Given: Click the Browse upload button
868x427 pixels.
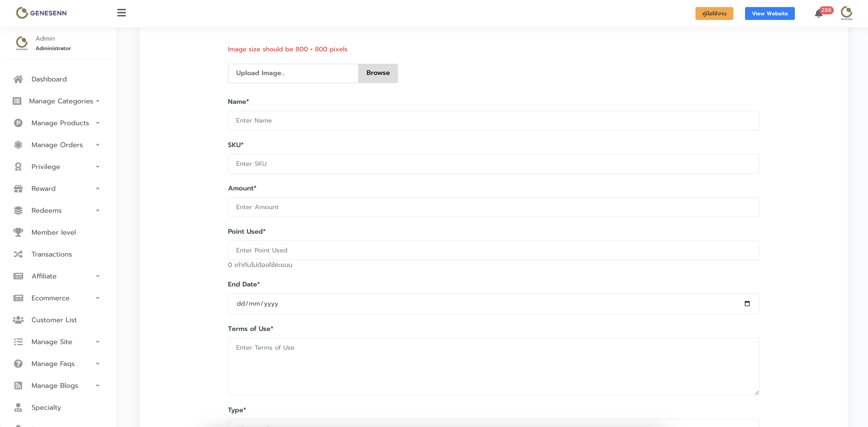Looking at the screenshot, I should coord(378,73).
